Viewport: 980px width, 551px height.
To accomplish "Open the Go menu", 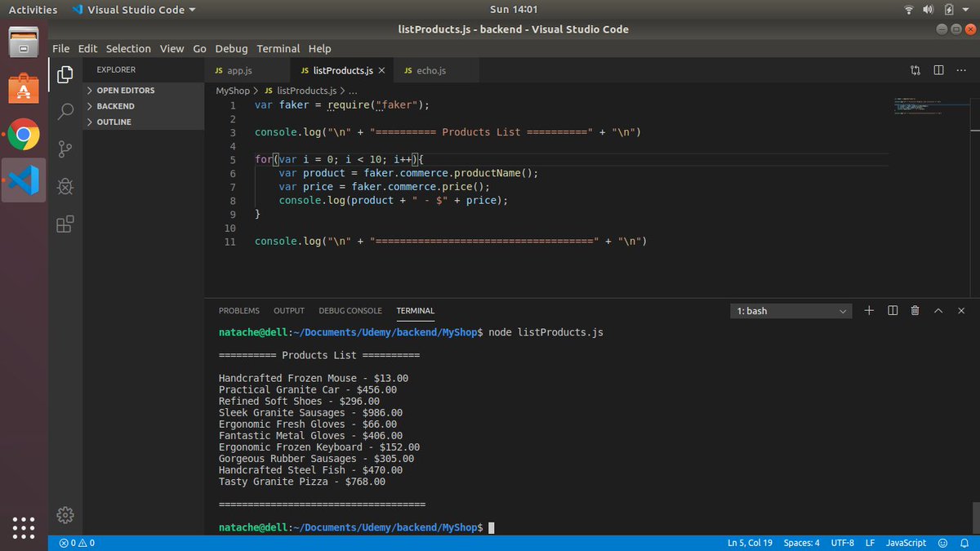I will coord(200,48).
